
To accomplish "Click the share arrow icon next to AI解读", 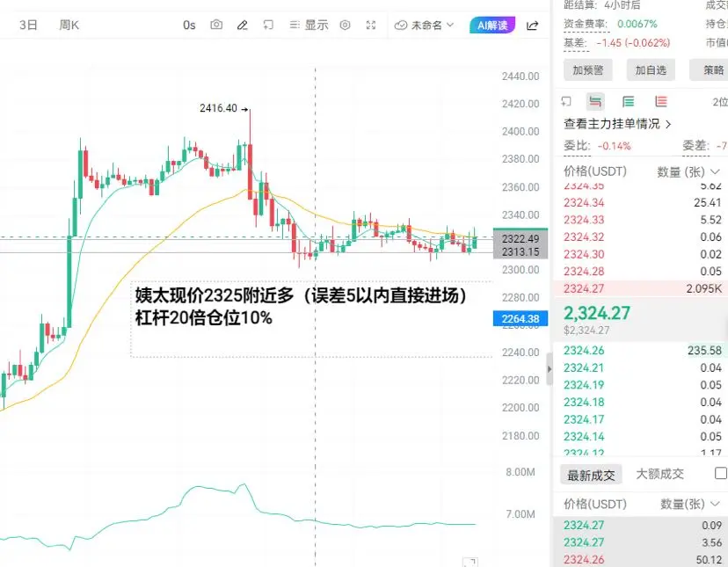I will pos(533,25).
